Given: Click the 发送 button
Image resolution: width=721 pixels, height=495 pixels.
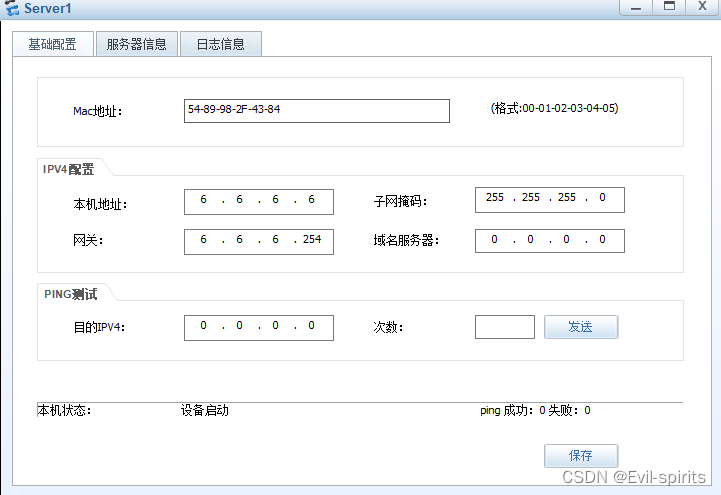Looking at the screenshot, I should [x=581, y=327].
